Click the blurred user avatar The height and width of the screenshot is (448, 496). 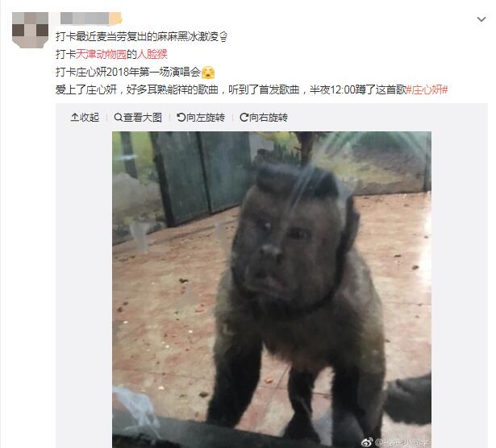[x=30, y=30]
